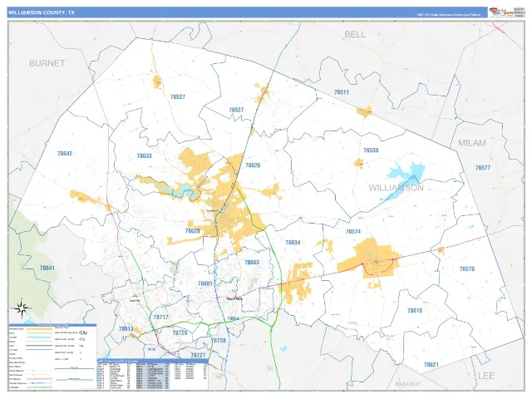Click ZIP code 76527 label
The width and height of the screenshot is (532, 399).
(x=178, y=96)
